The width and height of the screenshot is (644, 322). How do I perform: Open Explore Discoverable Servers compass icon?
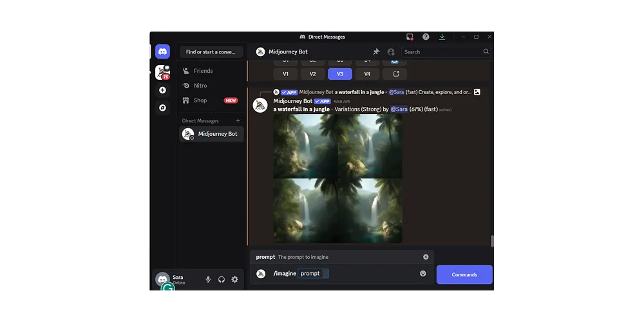coord(163,108)
